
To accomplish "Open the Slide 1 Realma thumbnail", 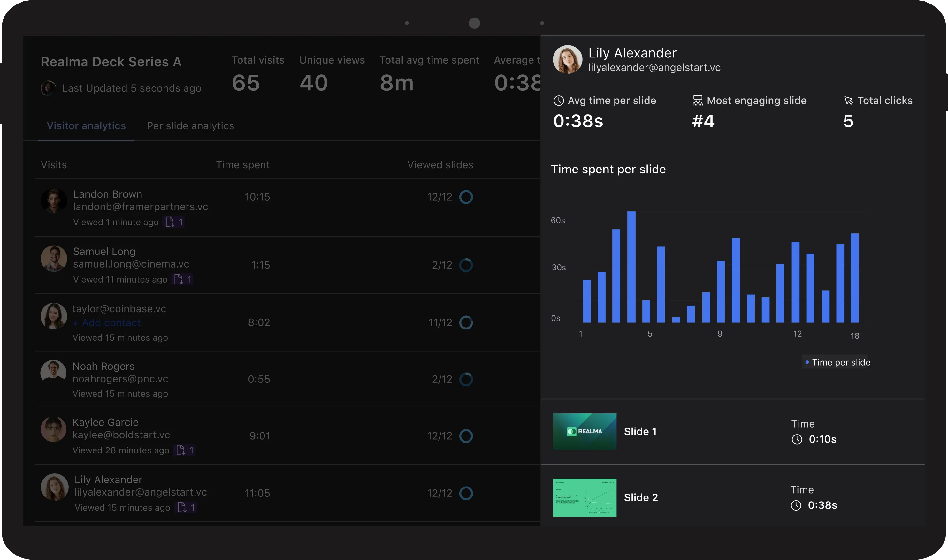I will (x=585, y=431).
